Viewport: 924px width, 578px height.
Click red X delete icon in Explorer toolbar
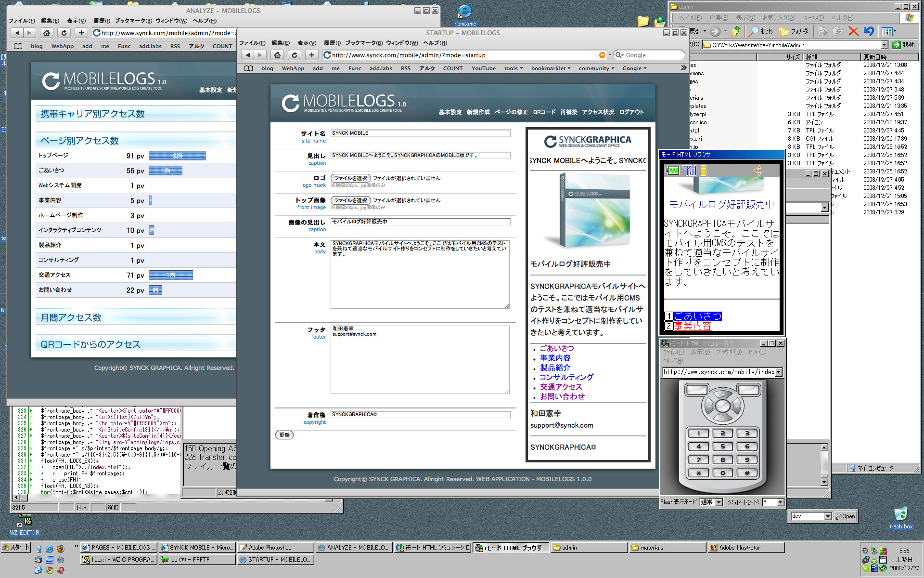tap(853, 31)
